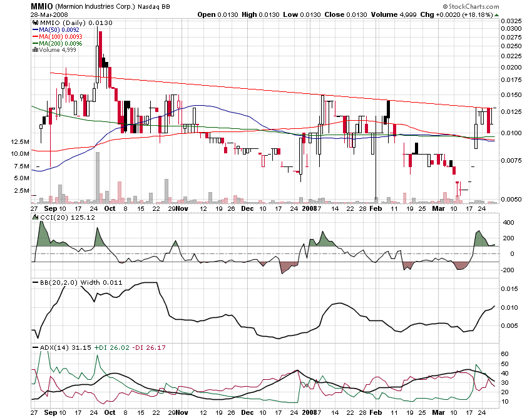Image resolution: width=532 pixels, height=418 pixels.
Task: Click the 12.5M volume scale label
Action: coord(20,141)
